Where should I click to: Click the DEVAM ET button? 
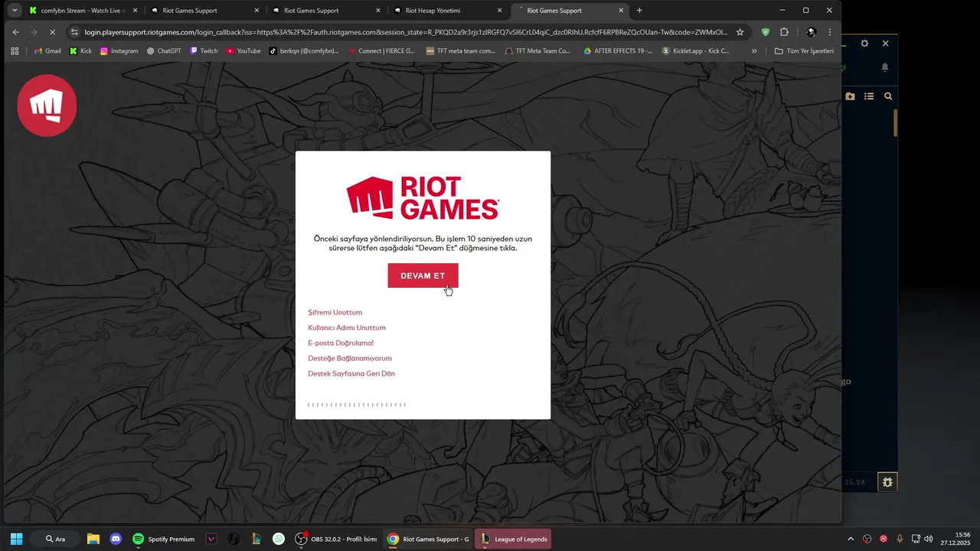423,275
